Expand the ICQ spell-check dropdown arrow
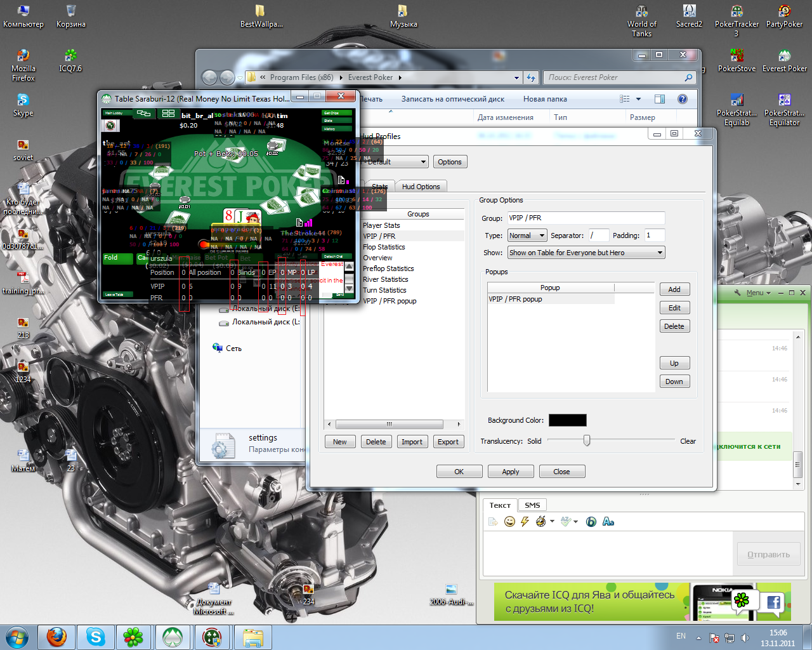Screen dimensions: 812x650 [x=576, y=522]
